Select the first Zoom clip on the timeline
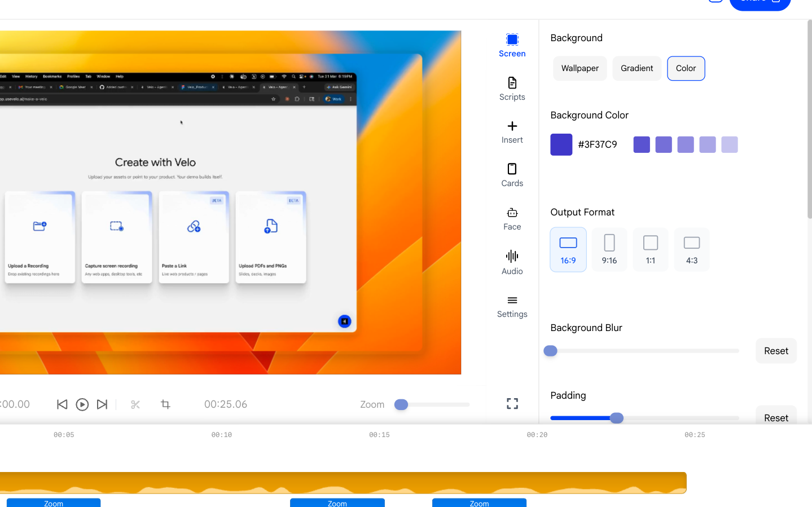This screenshot has height=507, width=812. click(x=54, y=502)
